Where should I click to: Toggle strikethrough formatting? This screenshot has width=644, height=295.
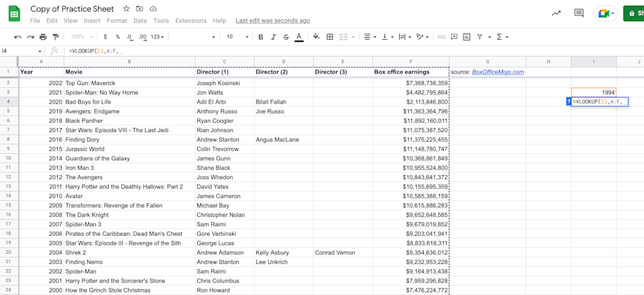coord(287,37)
